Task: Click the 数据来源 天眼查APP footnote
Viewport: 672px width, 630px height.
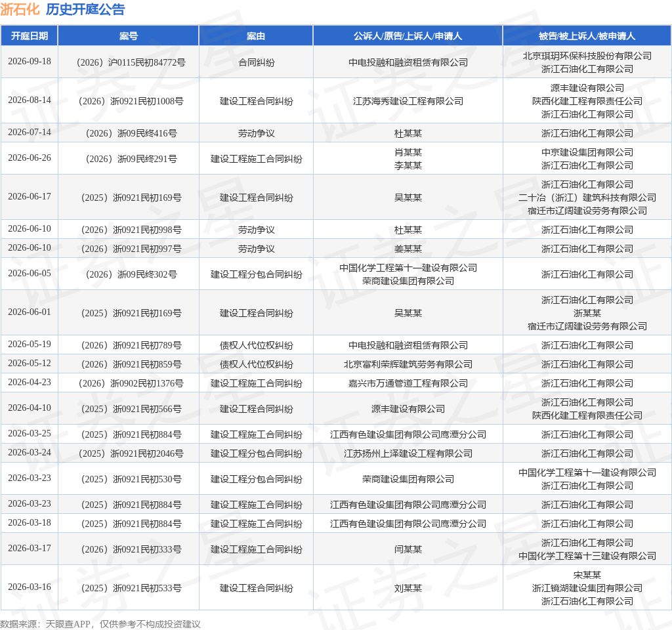Action: [100, 624]
